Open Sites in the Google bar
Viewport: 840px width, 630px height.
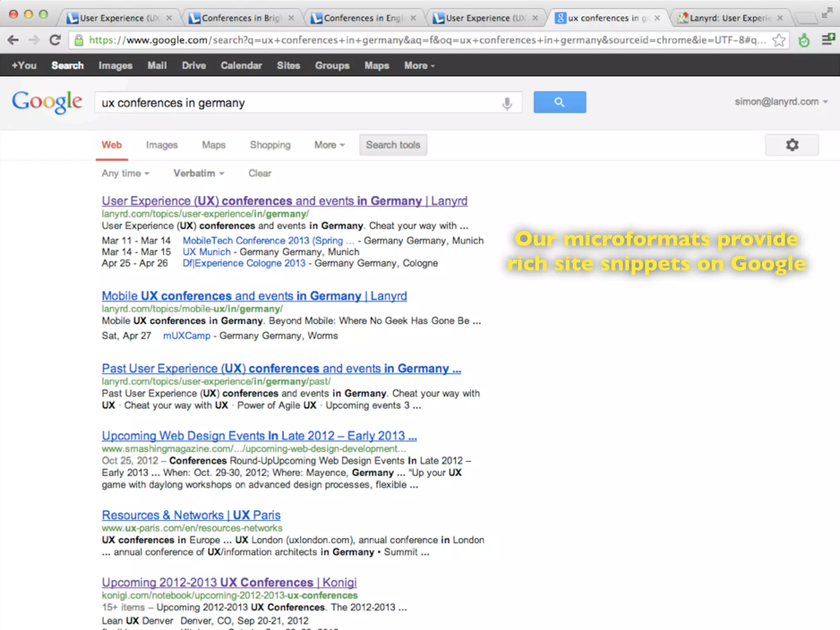click(x=288, y=66)
